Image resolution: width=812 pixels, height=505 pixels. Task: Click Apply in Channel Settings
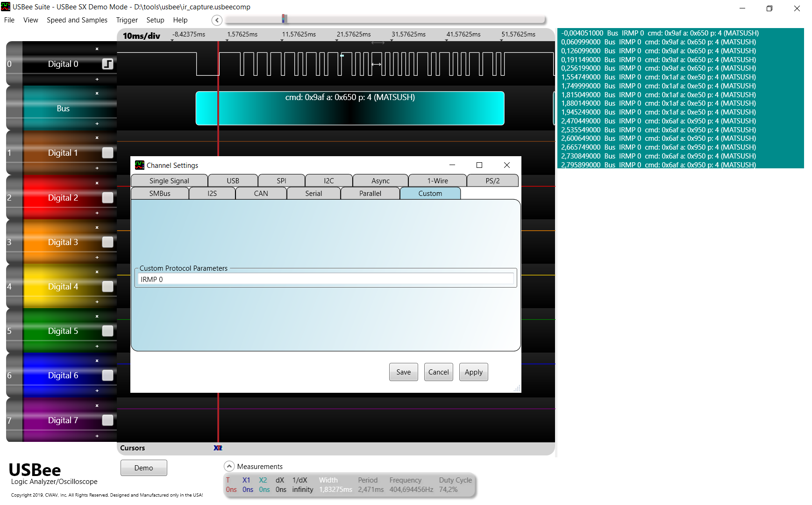click(474, 372)
